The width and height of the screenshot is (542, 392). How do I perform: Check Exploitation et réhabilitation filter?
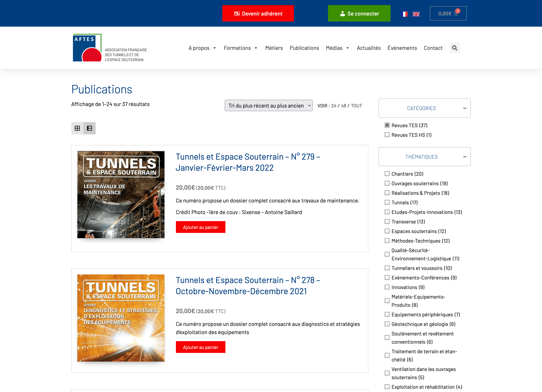pyautogui.click(x=387, y=387)
